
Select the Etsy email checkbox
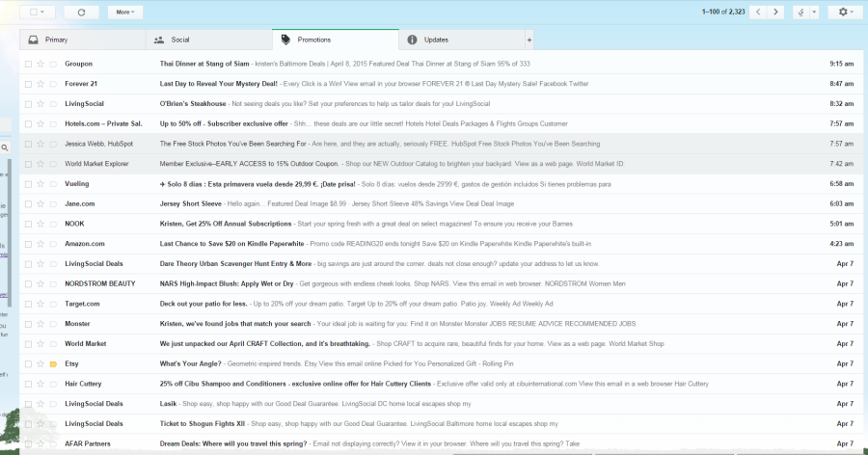coord(28,363)
